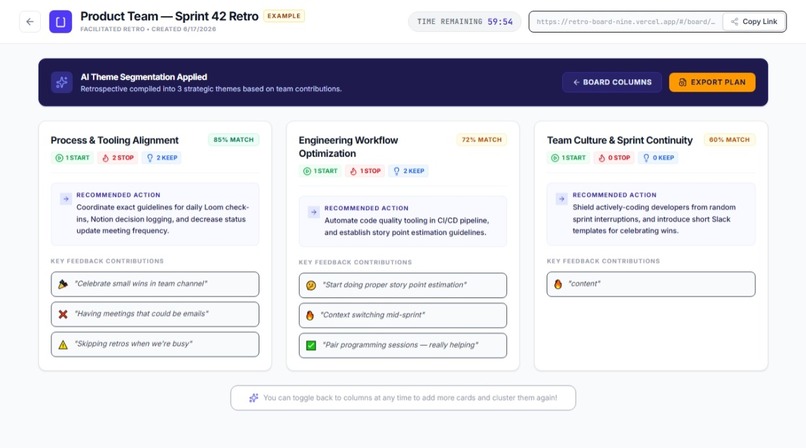Click the Coordinate exact guidelines recommendation text
806x448 pixels.
click(x=162, y=219)
